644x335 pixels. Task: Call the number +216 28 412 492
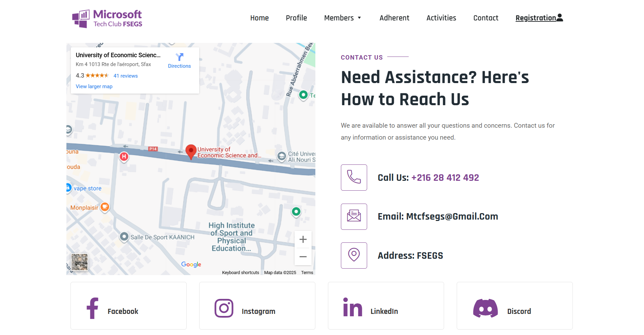445,178
